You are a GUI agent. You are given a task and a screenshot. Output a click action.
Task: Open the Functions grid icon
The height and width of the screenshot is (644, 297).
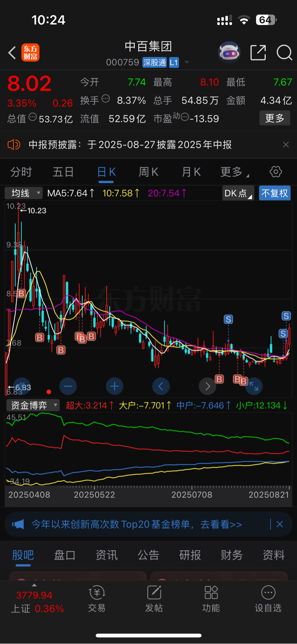211,592
